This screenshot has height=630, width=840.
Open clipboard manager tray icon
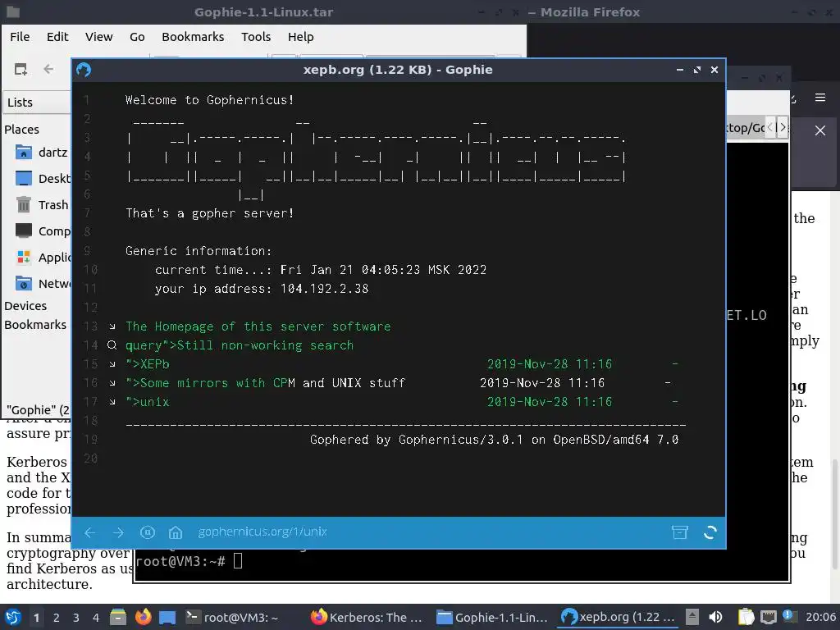coord(746,617)
